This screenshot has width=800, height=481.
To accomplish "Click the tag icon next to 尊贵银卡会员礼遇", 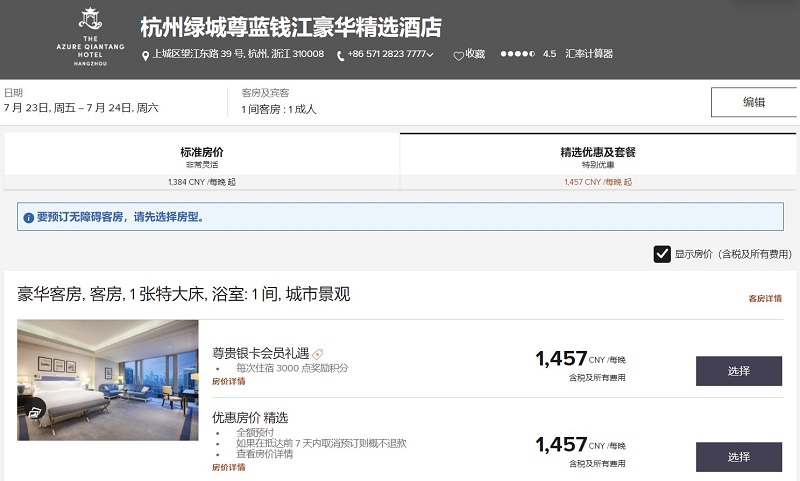I will point(317,353).
